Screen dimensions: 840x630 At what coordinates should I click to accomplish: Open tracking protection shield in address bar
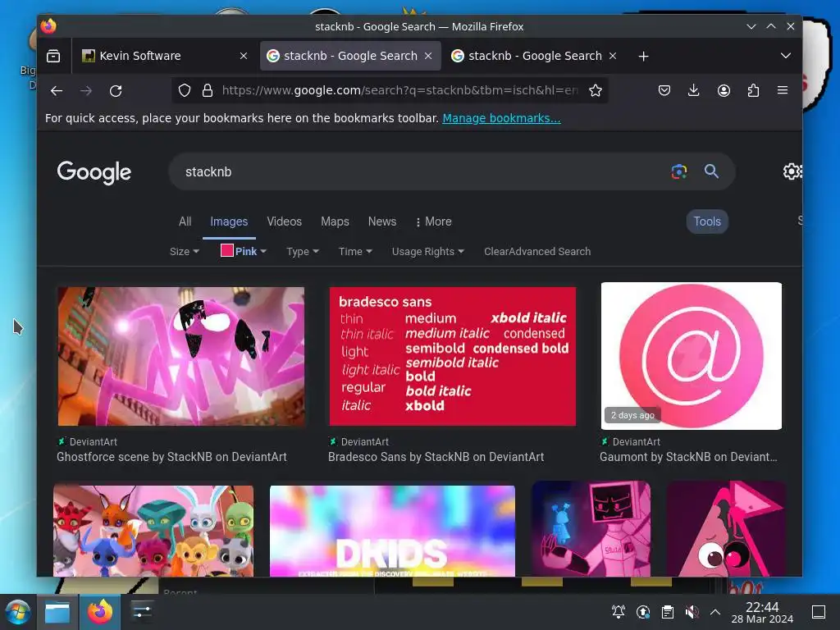point(185,90)
